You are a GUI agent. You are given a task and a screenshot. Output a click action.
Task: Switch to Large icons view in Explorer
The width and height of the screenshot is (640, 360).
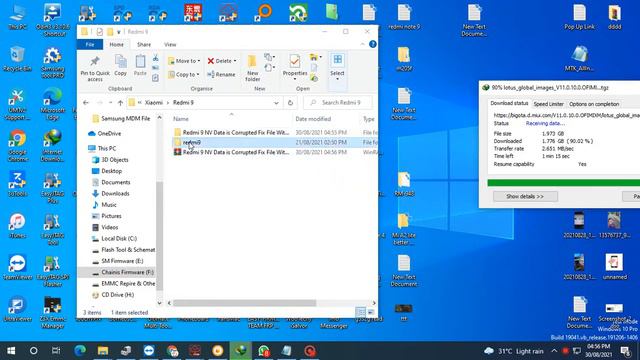coord(371,312)
